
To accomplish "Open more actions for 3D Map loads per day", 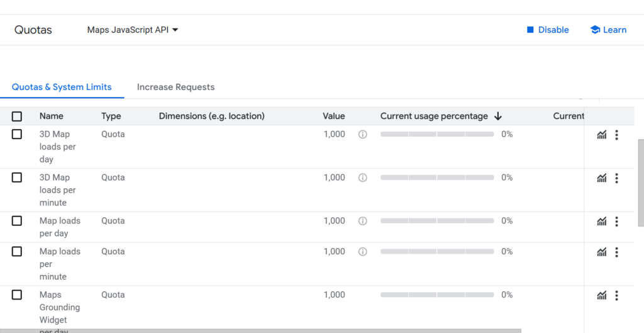I will point(616,135).
